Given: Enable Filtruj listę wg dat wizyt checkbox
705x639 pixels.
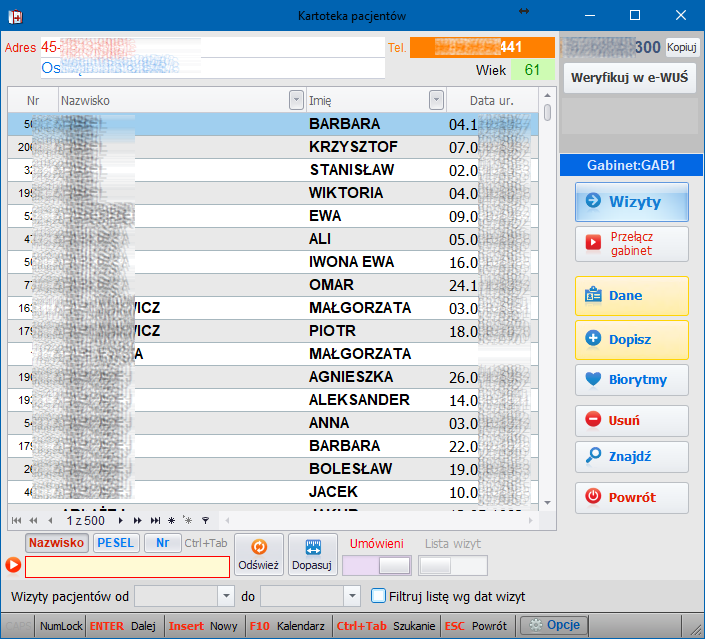Looking at the screenshot, I should [x=378, y=596].
